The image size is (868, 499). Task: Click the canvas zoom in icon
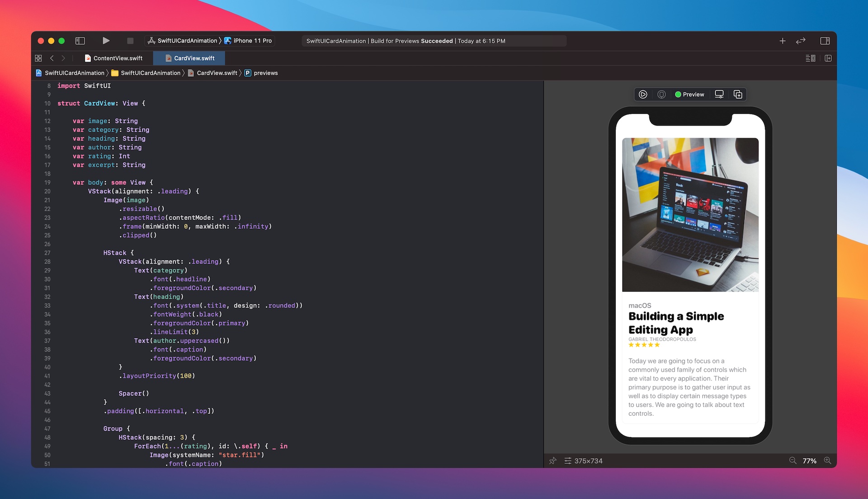click(830, 460)
